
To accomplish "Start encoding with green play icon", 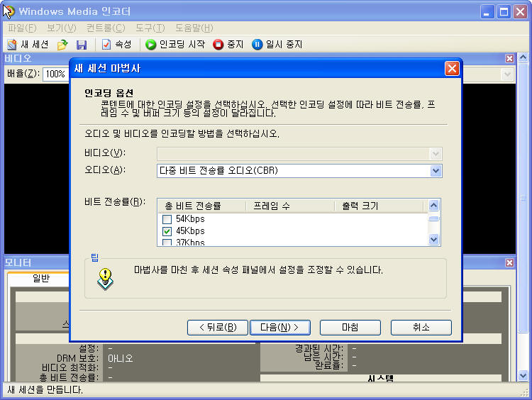I will point(150,45).
